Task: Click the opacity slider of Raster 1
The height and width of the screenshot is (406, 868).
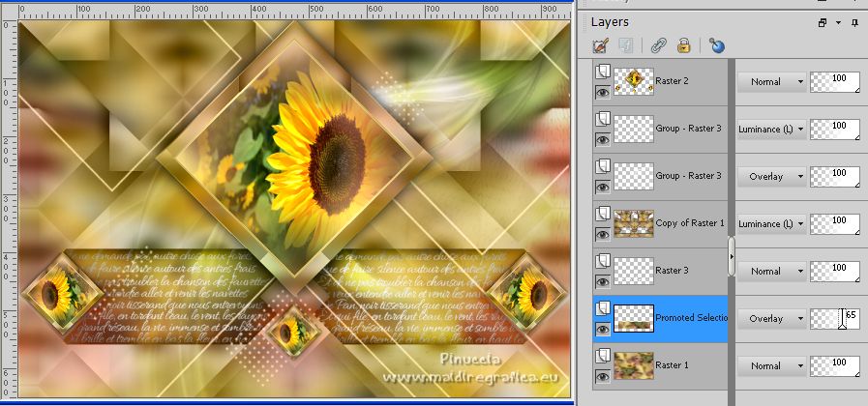Action: click(835, 366)
